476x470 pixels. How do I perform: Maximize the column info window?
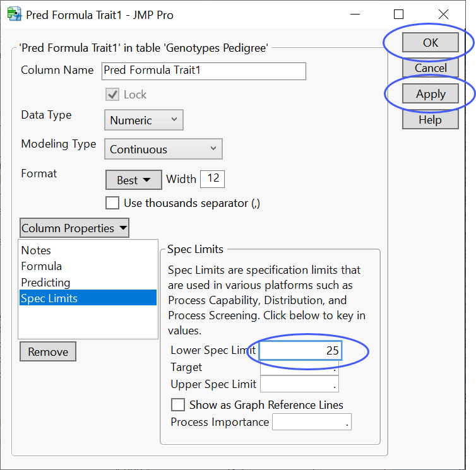(398, 15)
